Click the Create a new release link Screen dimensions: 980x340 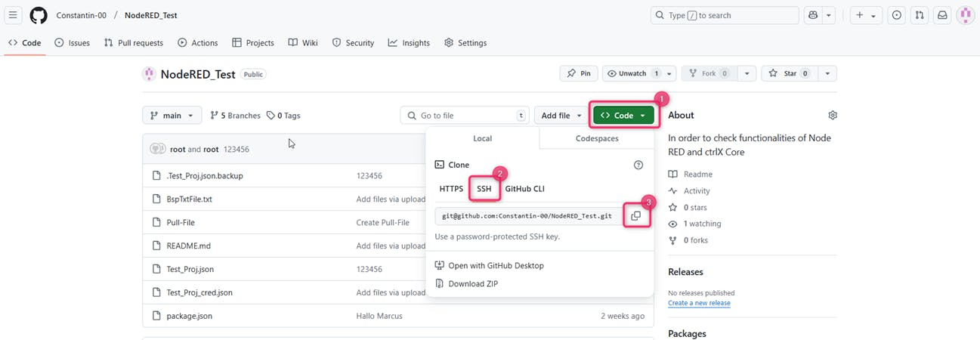point(699,303)
